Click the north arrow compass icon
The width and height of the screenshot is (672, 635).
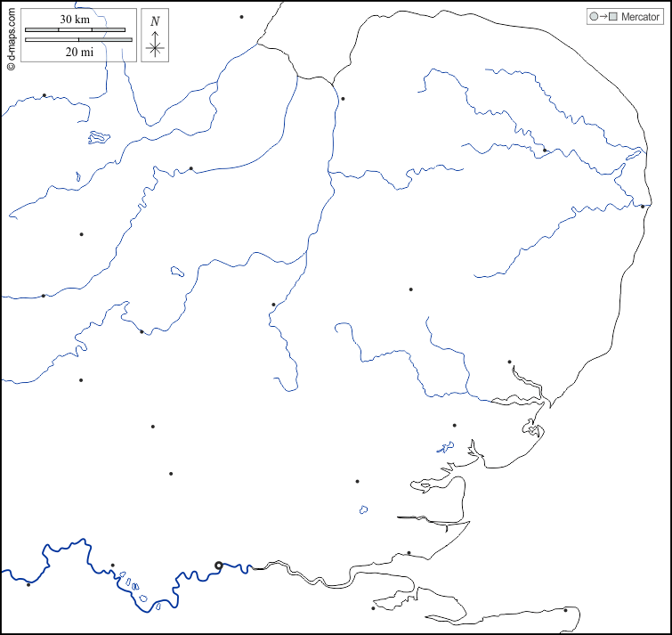point(155,45)
